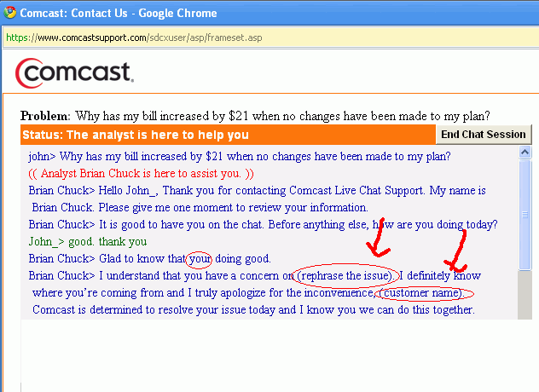Viewport: 539px width, 392px height.
Task: Click the red 'Analyst Brian Chuck is here' message
Action: coord(141,173)
